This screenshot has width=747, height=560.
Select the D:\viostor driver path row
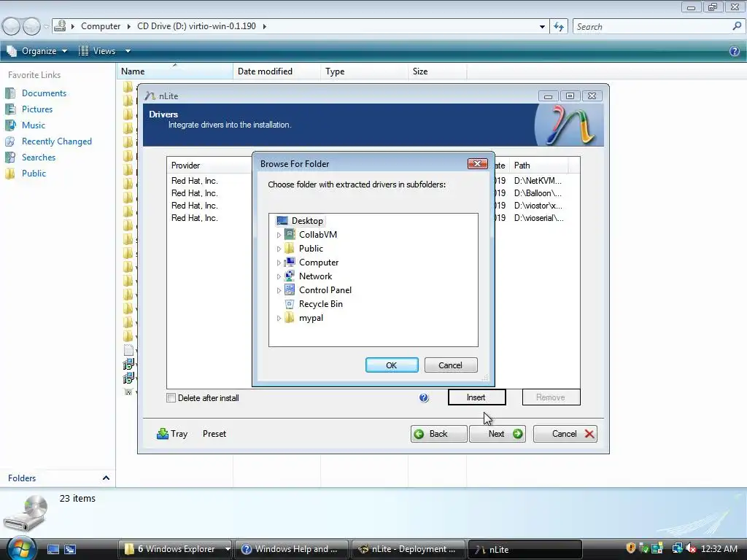[x=538, y=206]
